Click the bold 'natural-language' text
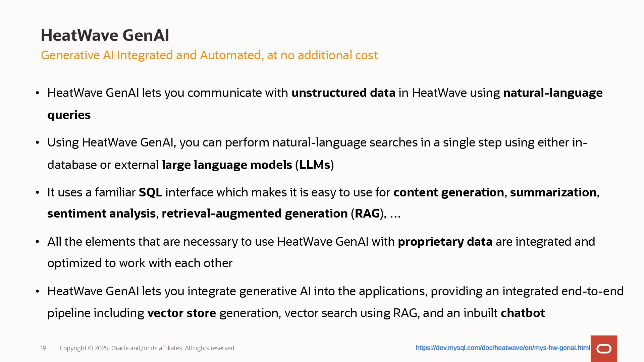Image resolution: width=644 pixels, height=362 pixels. point(552,93)
